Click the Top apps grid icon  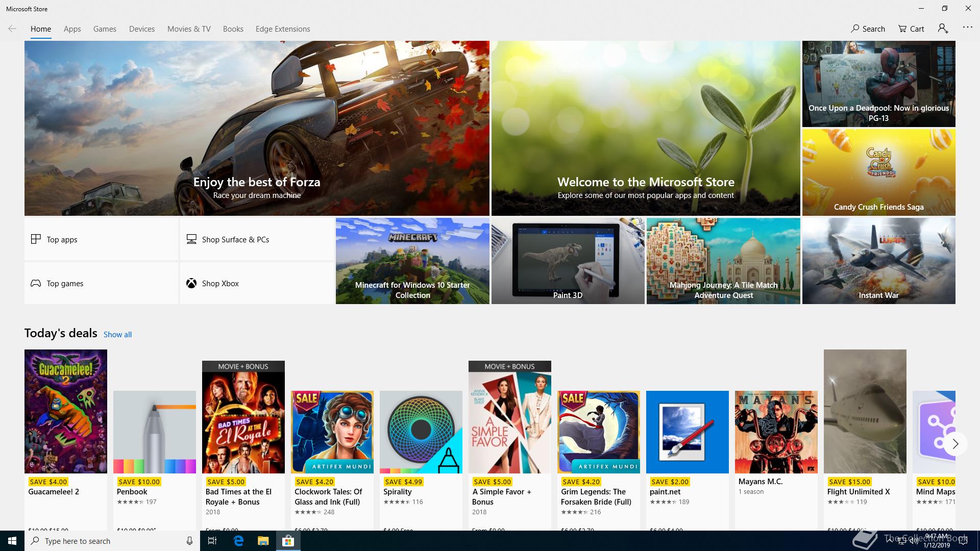tap(36, 239)
